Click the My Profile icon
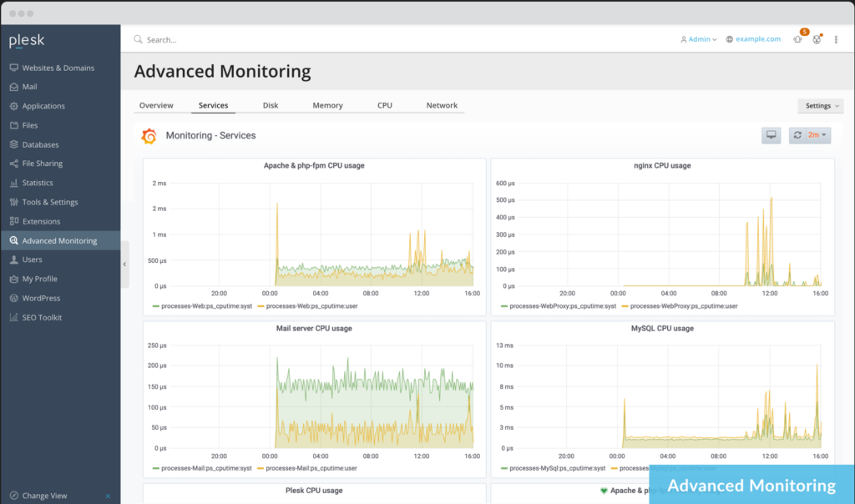This screenshot has width=855, height=504. (13, 279)
